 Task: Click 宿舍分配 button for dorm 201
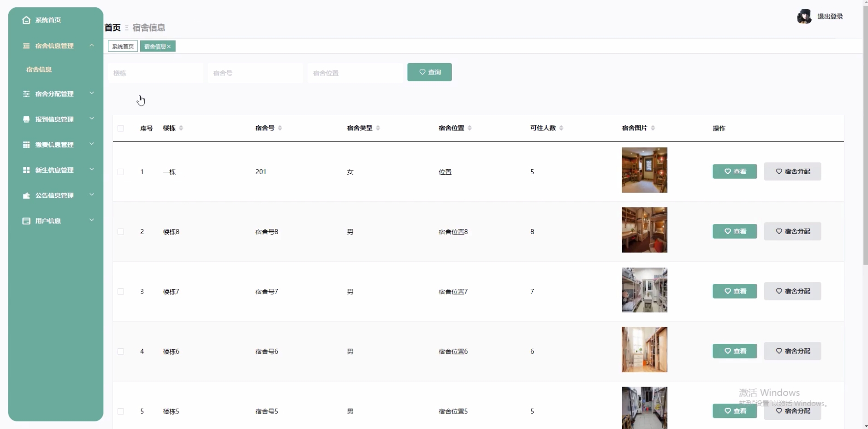coord(792,171)
